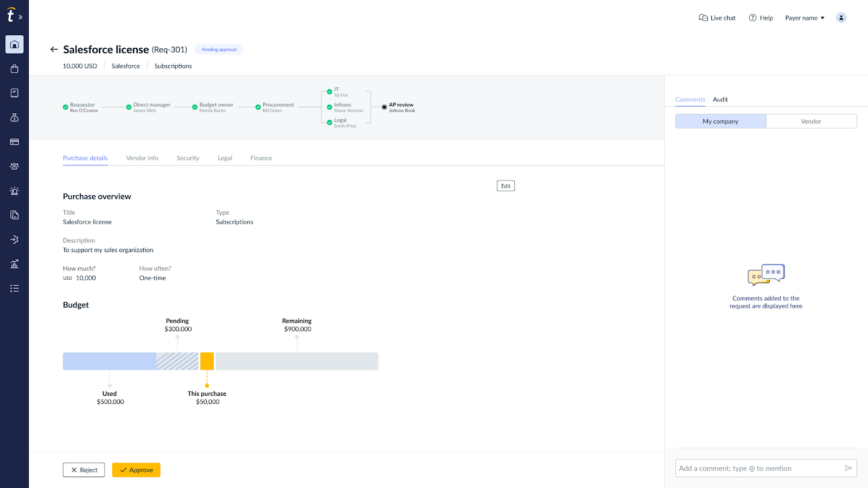This screenshot has width=868, height=488.
Task: Expand the sidebar with the double chevron
Action: click(21, 17)
